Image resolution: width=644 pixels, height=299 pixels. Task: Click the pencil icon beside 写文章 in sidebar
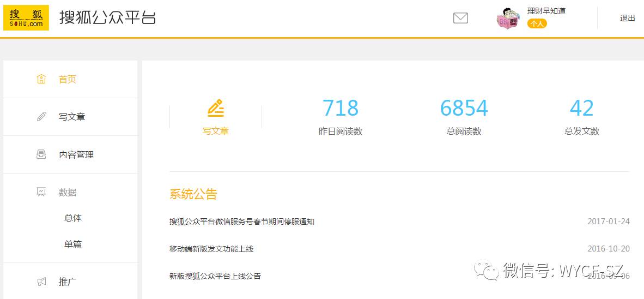41,117
